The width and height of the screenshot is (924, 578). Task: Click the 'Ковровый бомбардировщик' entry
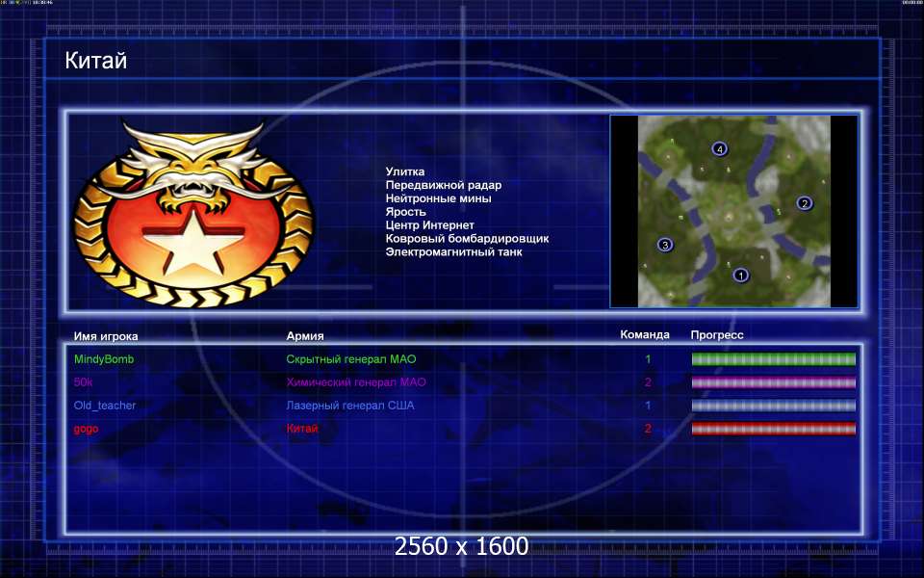468,239
